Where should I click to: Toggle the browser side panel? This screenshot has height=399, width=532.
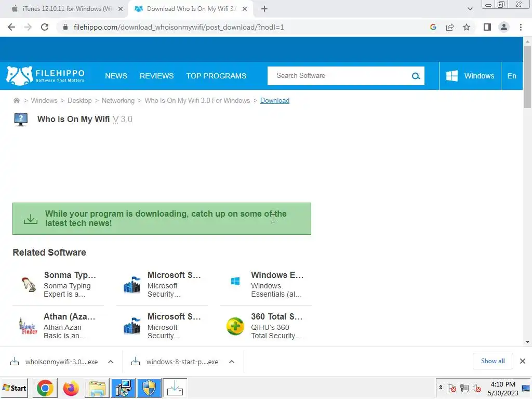[487, 27]
